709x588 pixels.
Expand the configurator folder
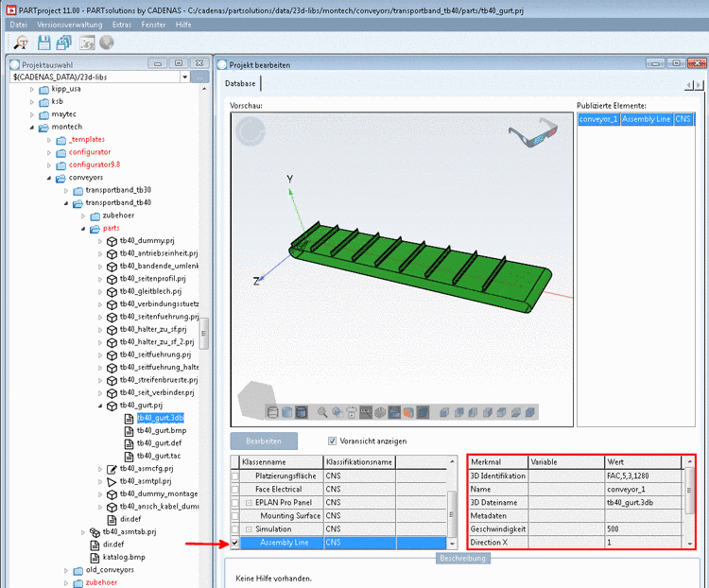click(x=49, y=152)
